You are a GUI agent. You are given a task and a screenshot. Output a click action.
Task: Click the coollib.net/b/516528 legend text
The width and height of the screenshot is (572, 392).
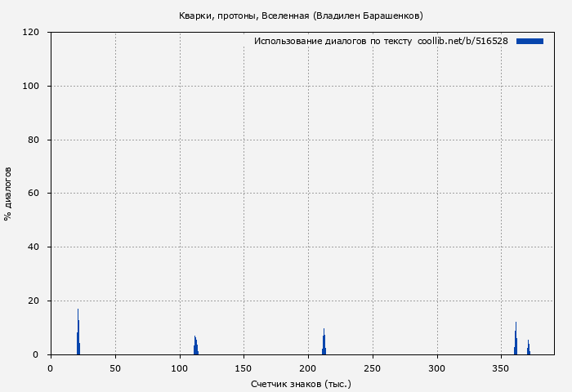[x=463, y=41]
